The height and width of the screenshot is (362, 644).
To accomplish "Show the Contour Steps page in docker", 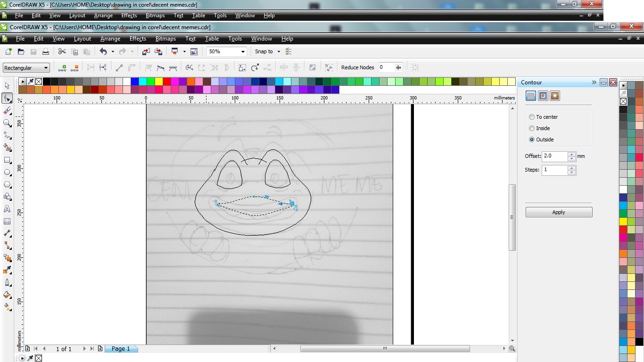I will [531, 96].
